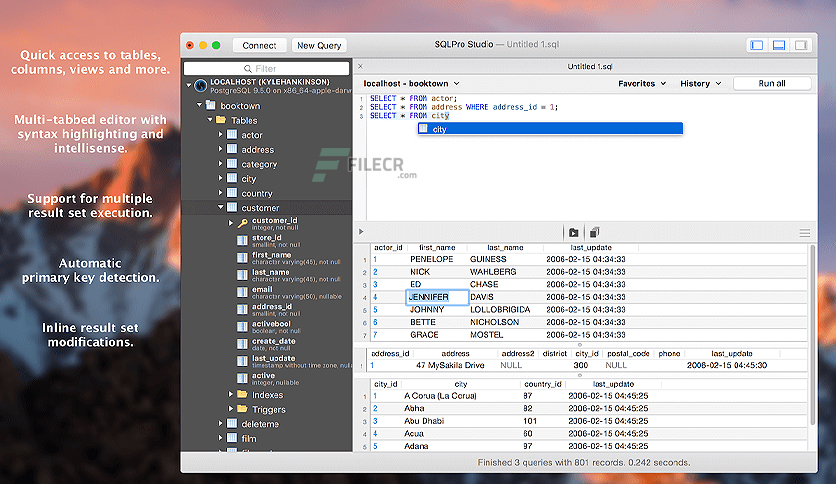
Task: Click the 47 MySakila Drive cell
Action: point(450,365)
